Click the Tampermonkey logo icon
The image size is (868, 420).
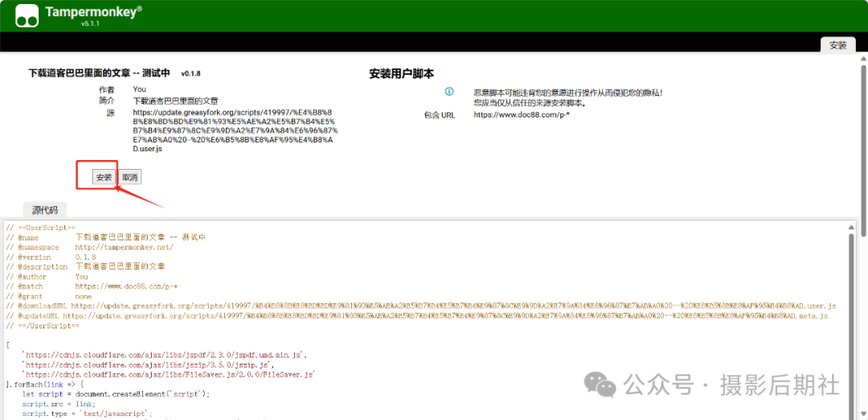click(x=27, y=15)
